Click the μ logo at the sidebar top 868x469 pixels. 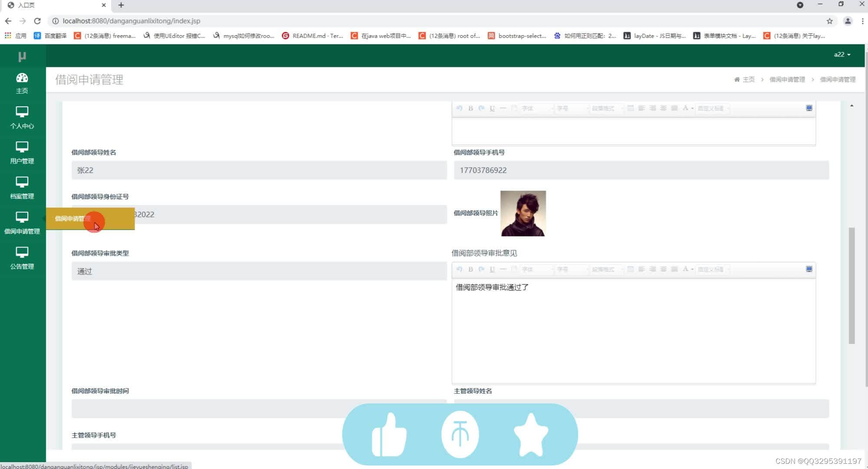coord(22,56)
